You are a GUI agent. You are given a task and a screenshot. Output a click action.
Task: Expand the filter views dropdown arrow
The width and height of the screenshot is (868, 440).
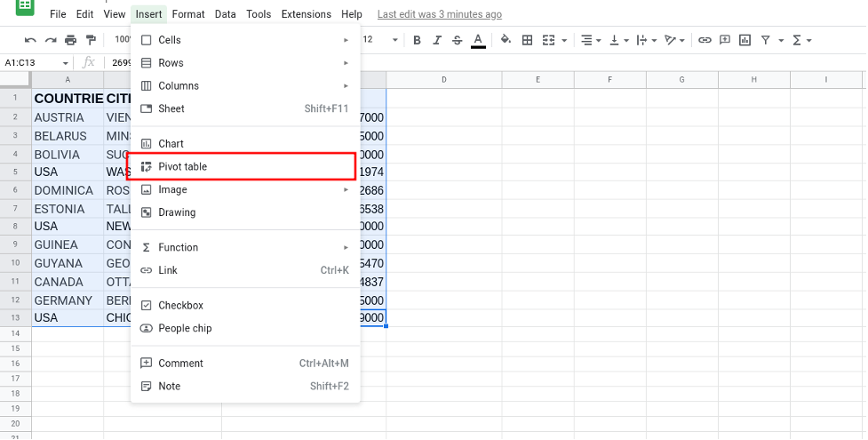click(x=781, y=41)
